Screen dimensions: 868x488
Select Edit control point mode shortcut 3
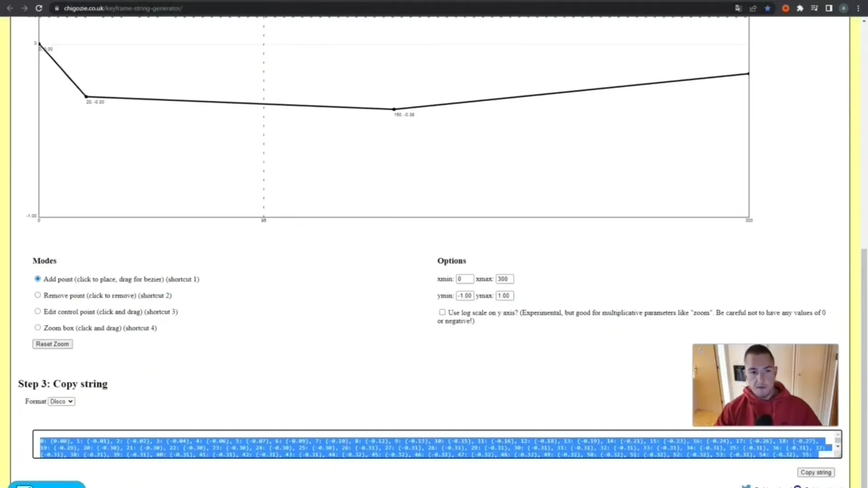(38, 311)
